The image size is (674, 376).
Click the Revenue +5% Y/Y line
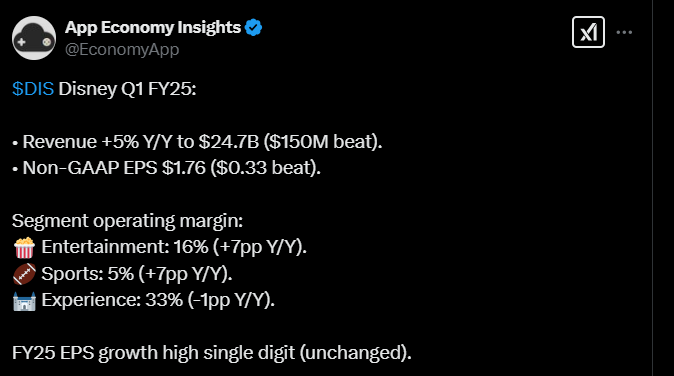point(197,142)
